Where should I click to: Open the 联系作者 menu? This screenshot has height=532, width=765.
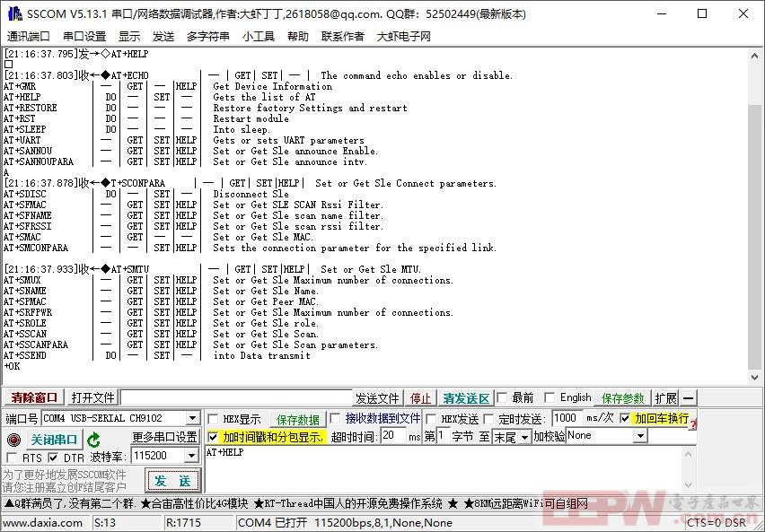pyautogui.click(x=342, y=36)
